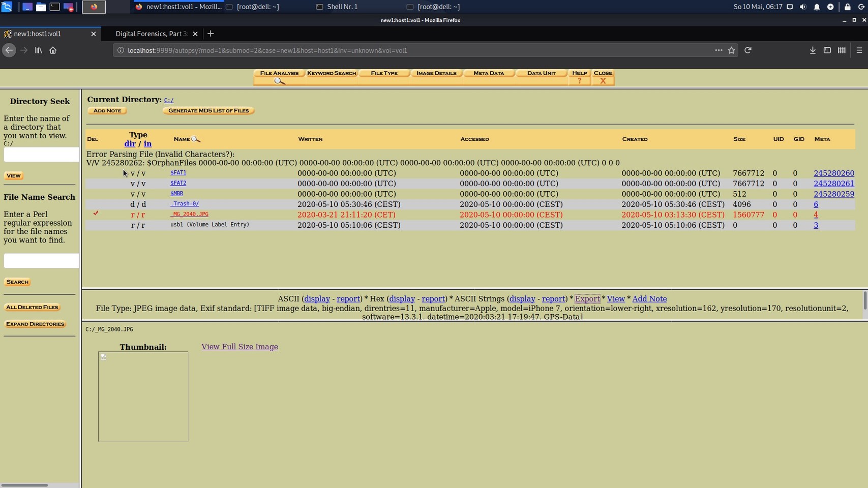This screenshot has height=488, width=868.
Task: Click the Firefox home icon
Action: [53, 50]
